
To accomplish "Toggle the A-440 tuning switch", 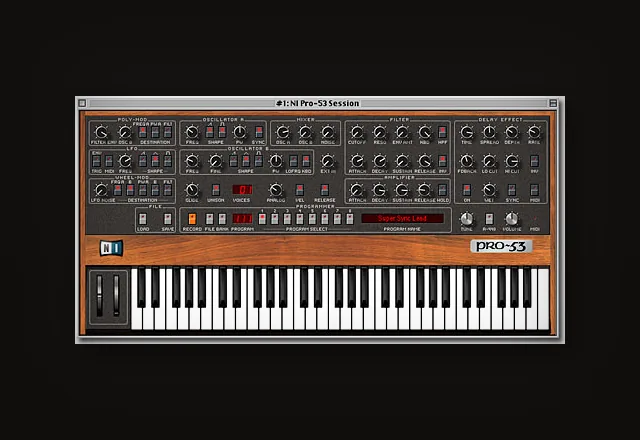I will point(489,219).
